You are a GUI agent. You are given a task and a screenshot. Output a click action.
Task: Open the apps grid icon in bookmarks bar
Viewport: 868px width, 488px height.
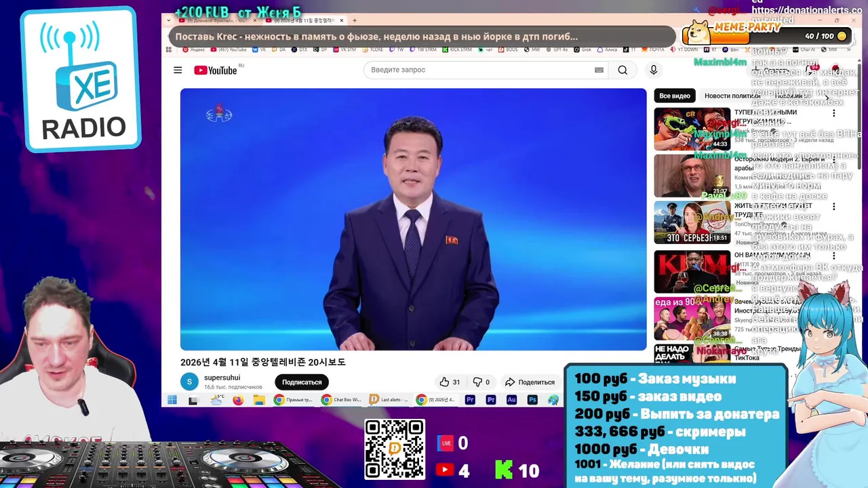169,49
